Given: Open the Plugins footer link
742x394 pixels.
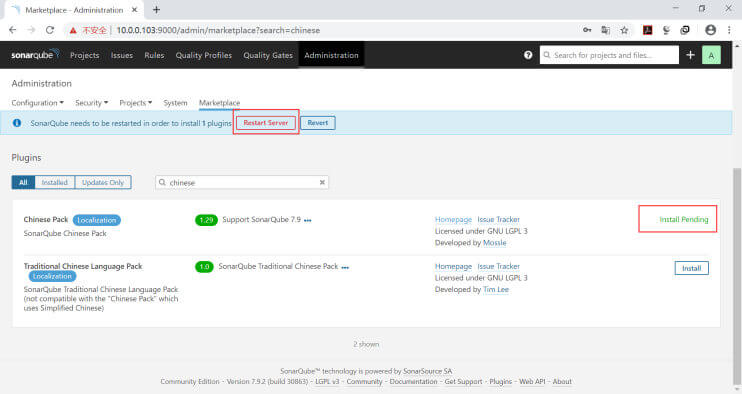Looking at the screenshot, I should coord(500,381).
